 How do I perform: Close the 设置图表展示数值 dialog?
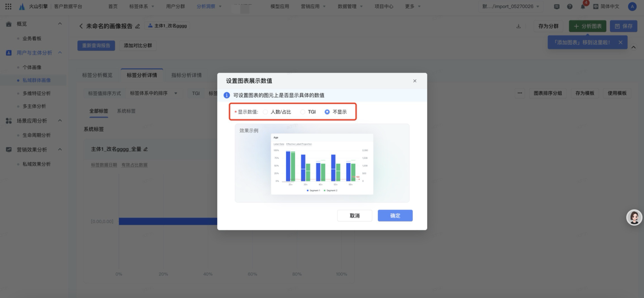414,81
